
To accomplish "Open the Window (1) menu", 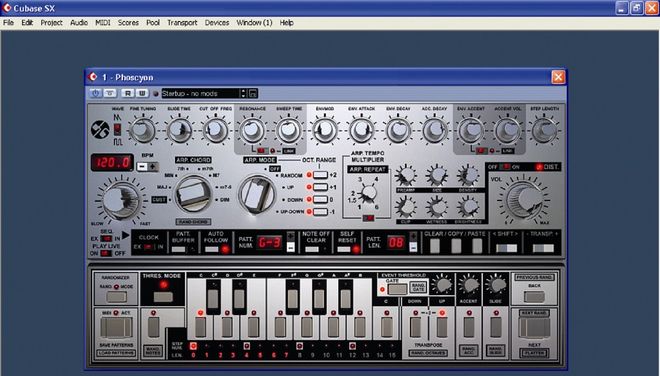I will 254,23.
